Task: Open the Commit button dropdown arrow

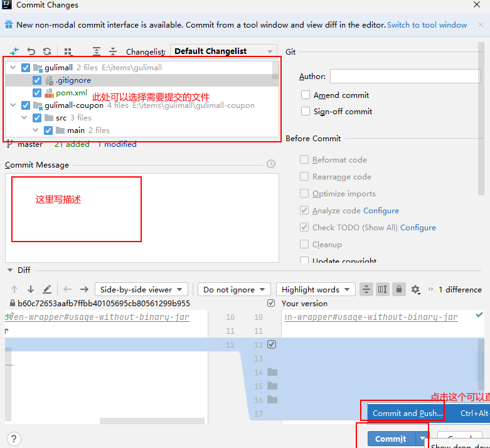Action: coord(422,439)
